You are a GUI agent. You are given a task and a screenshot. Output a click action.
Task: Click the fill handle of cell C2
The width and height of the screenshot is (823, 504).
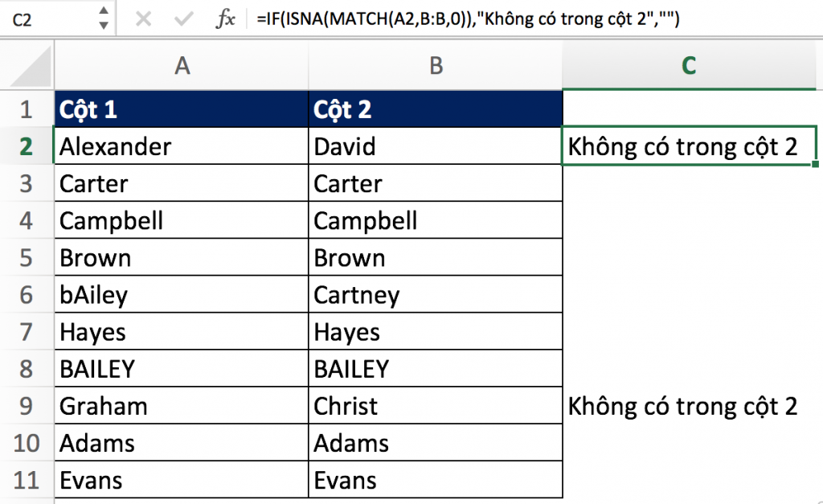pyautogui.click(x=815, y=165)
